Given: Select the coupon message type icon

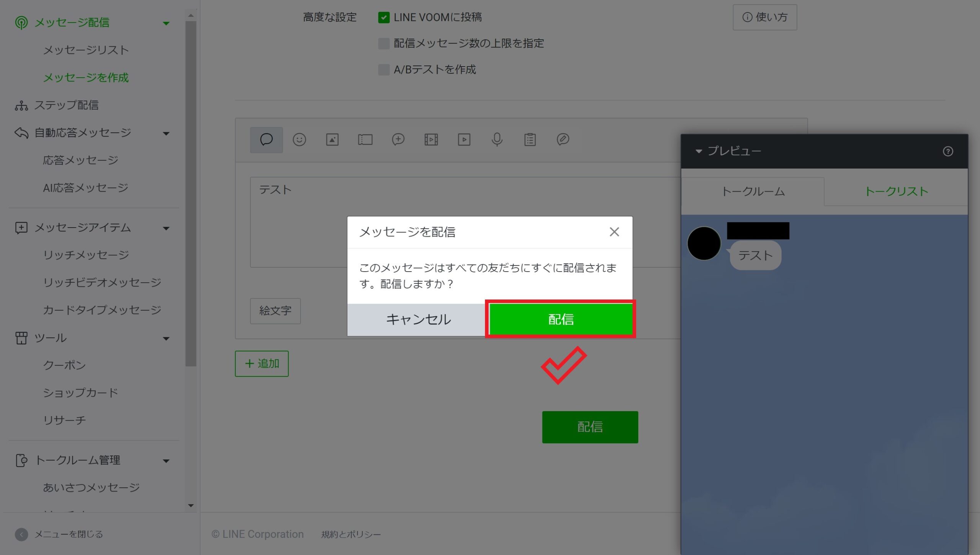Looking at the screenshot, I should pos(365,140).
